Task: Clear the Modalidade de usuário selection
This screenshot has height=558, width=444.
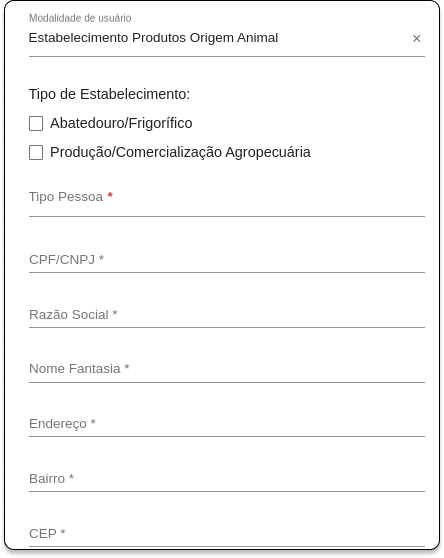Action: [x=416, y=38]
